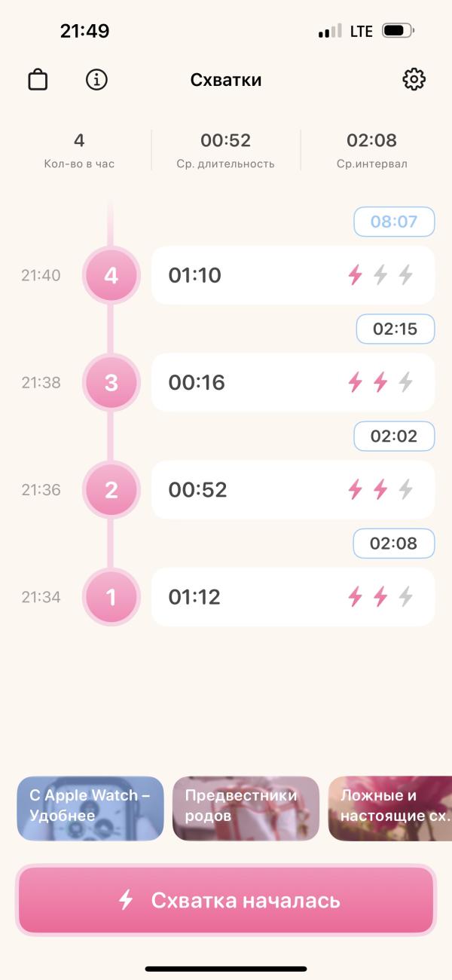Open the Предвестники родов article card
This screenshot has height=980, width=452.
point(246,808)
